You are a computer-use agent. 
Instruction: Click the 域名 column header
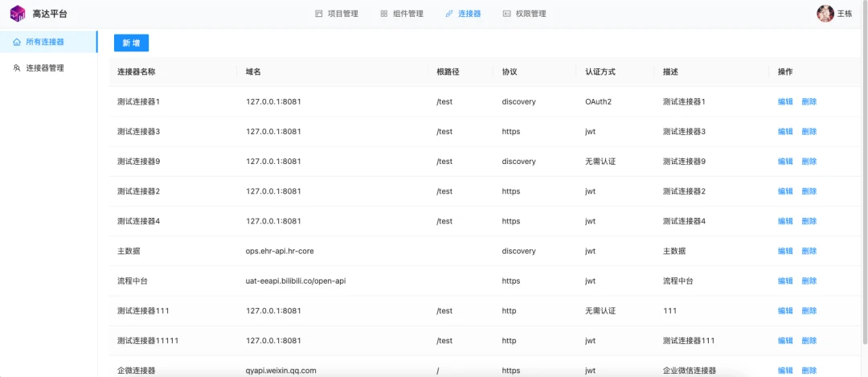tap(253, 72)
